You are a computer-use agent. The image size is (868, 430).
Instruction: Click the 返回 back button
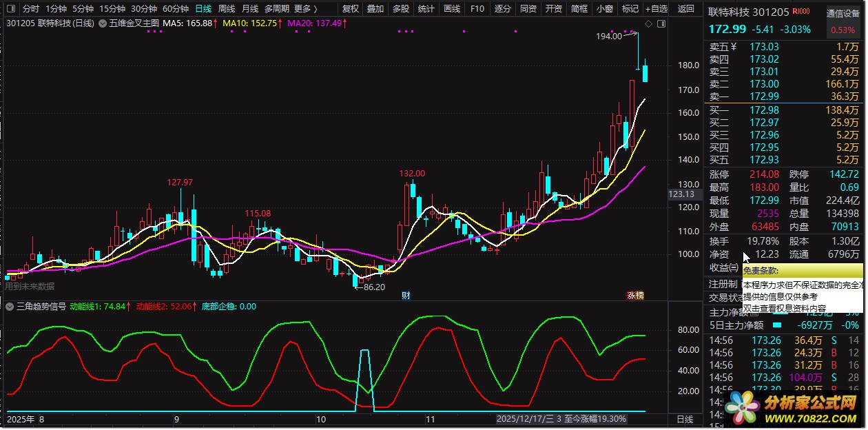coord(686,9)
